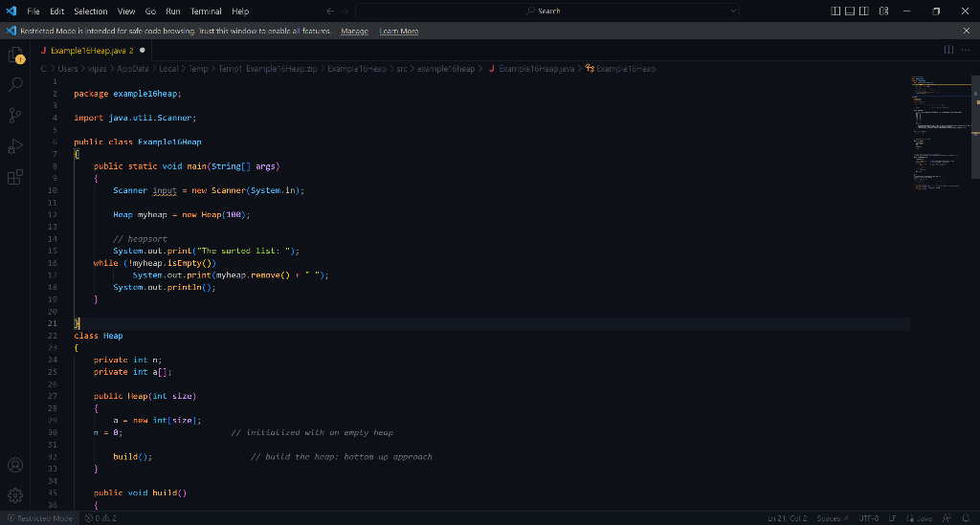Click line number 12 in the gutter

52,215
